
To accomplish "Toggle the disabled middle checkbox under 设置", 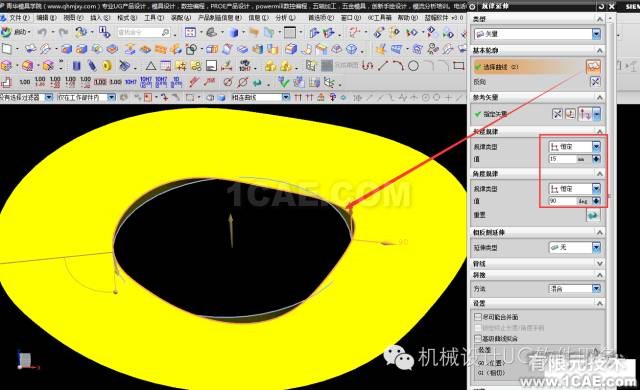I will [478, 327].
